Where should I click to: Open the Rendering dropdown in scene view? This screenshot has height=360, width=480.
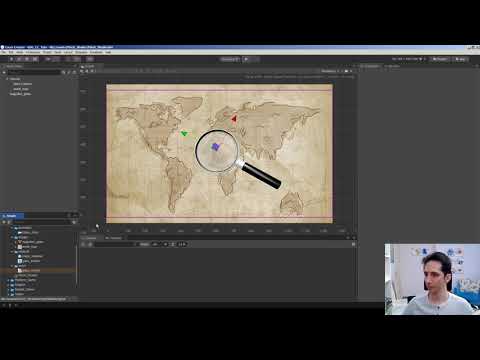(x=330, y=71)
